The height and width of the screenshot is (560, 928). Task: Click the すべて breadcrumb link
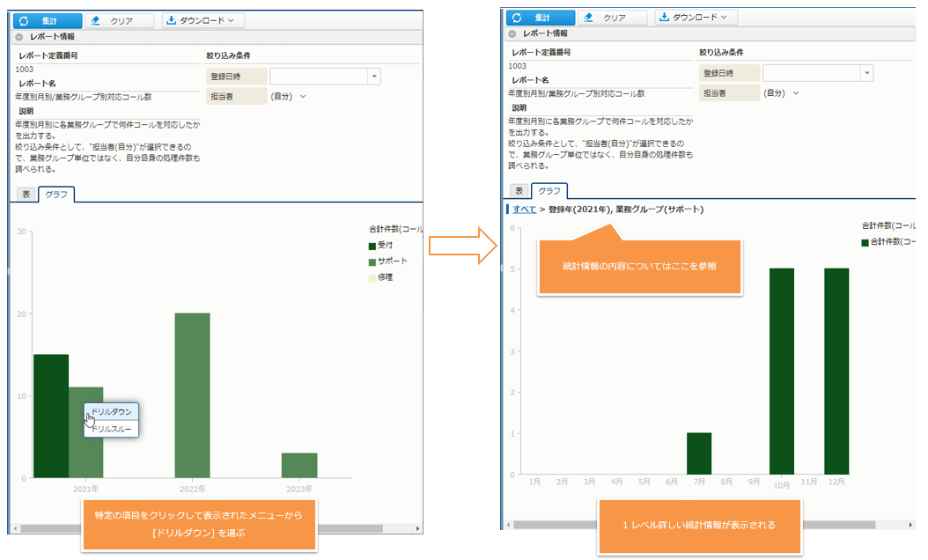pos(524,210)
